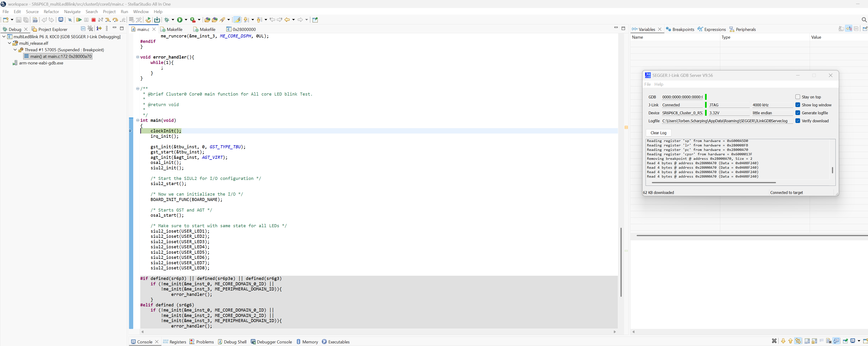
Task: Click the console Remove Launch X icon
Action: [x=774, y=341]
